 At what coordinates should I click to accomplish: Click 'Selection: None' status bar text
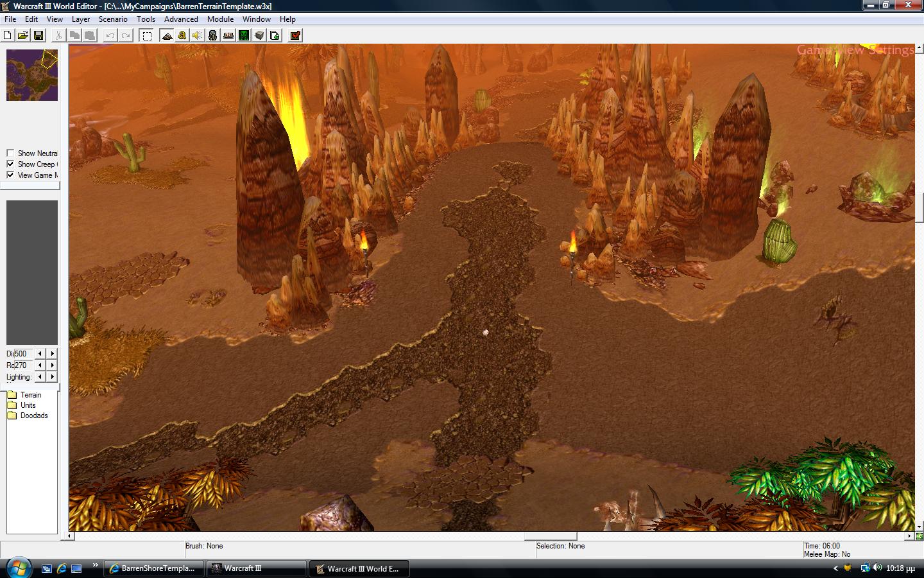click(x=561, y=546)
